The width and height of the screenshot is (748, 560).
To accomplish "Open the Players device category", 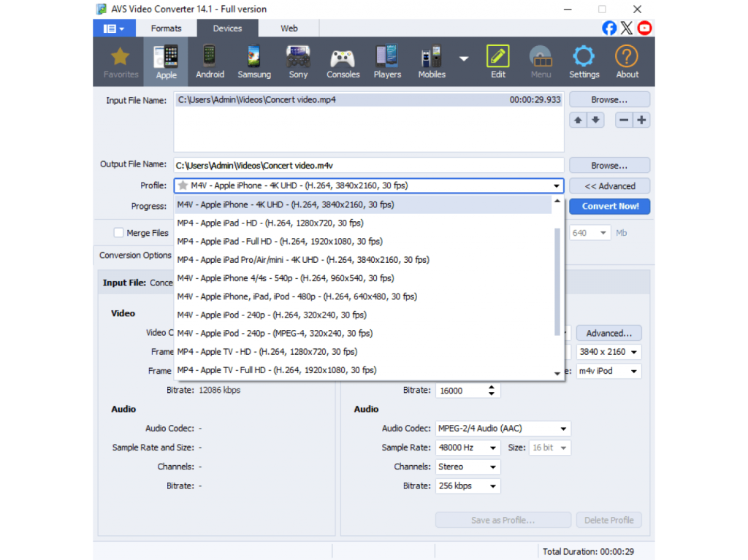I will 387,62.
